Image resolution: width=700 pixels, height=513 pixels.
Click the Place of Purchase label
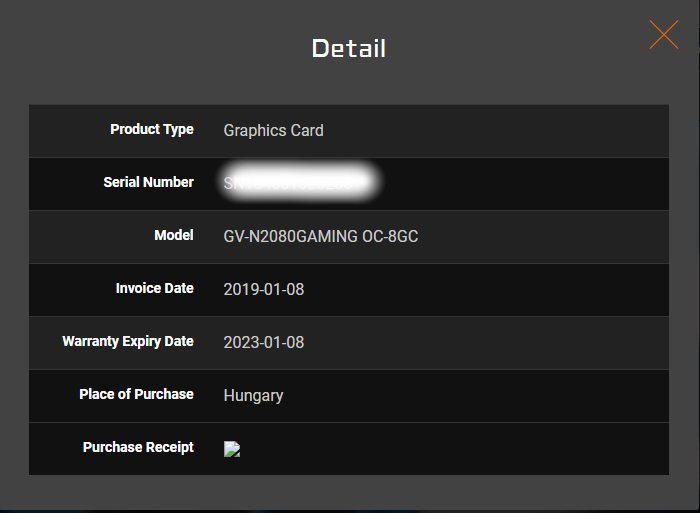click(x=136, y=395)
